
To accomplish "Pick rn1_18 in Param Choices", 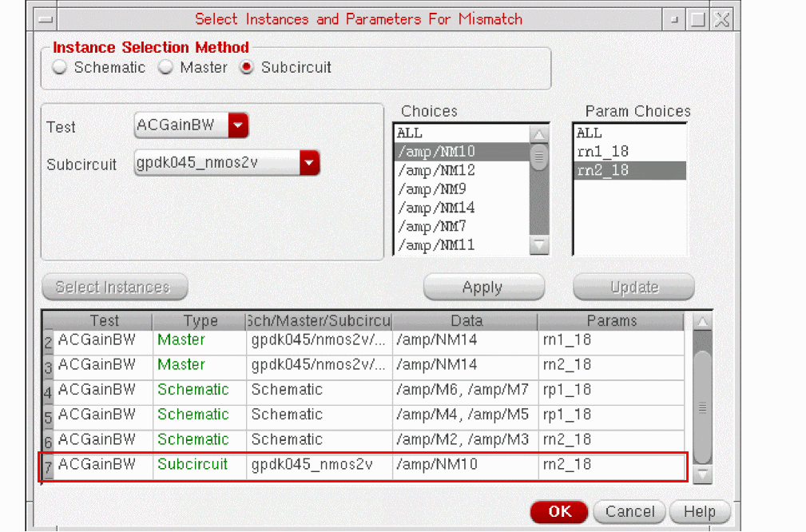I will click(x=602, y=151).
